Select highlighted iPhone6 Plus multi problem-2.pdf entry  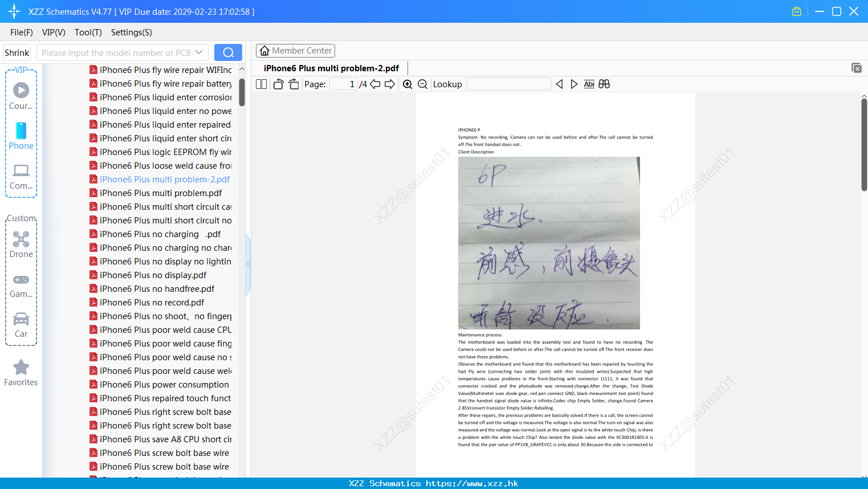point(160,180)
